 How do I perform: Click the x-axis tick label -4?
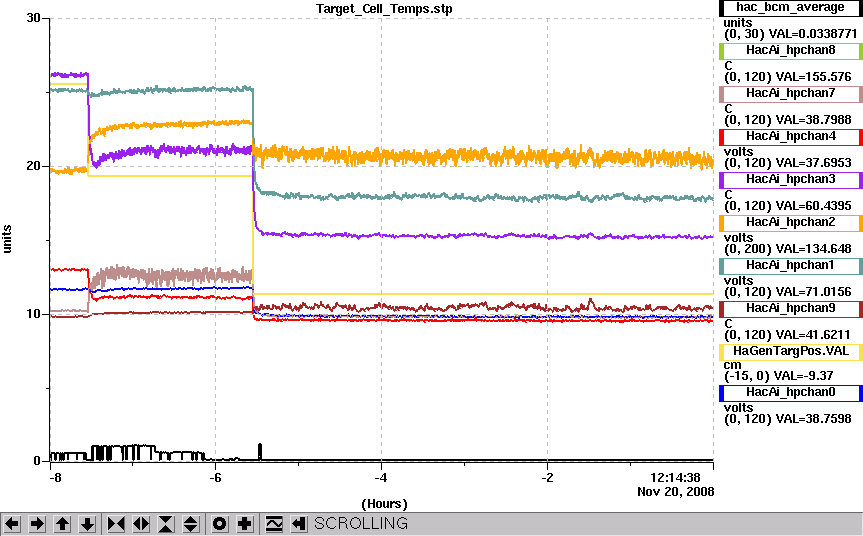[381, 477]
